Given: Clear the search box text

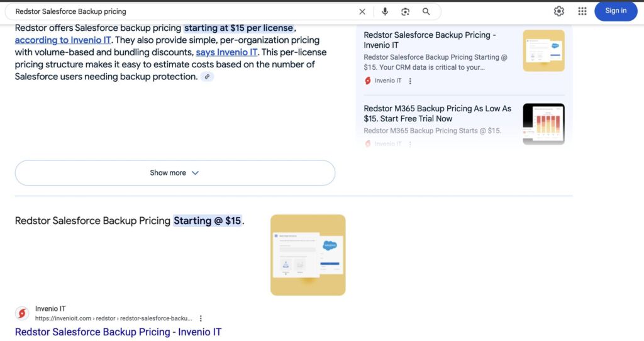Looking at the screenshot, I should point(362,11).
